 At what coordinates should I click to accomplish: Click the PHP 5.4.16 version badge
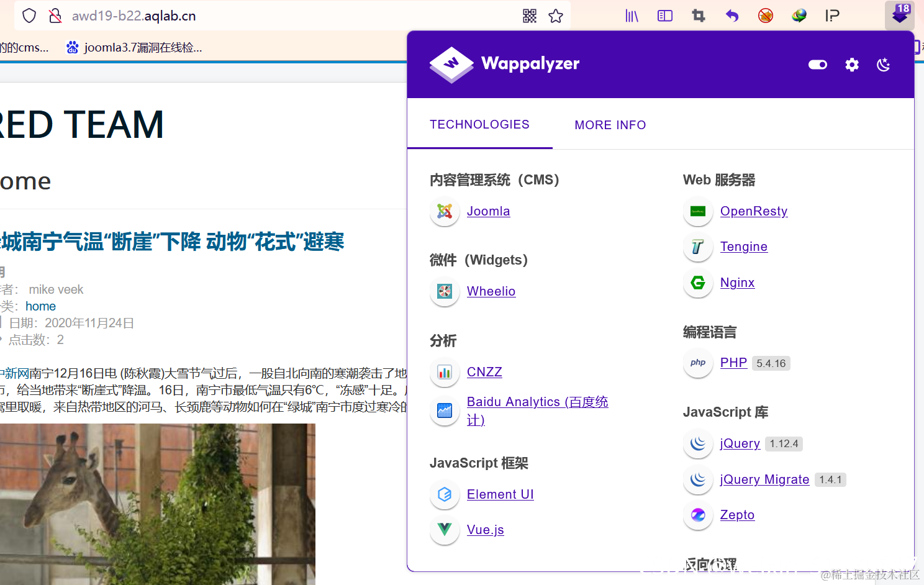tap(771, 363)
